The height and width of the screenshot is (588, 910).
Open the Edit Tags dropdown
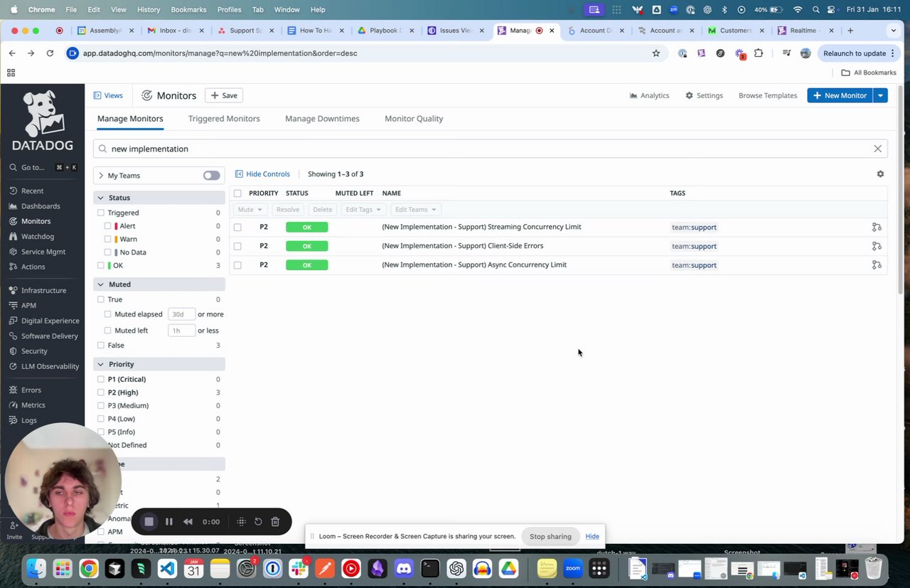click(363, 210)
